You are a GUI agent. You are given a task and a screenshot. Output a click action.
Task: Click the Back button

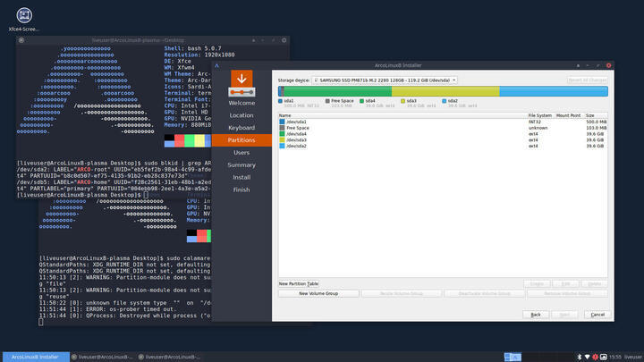coord(536,315)
